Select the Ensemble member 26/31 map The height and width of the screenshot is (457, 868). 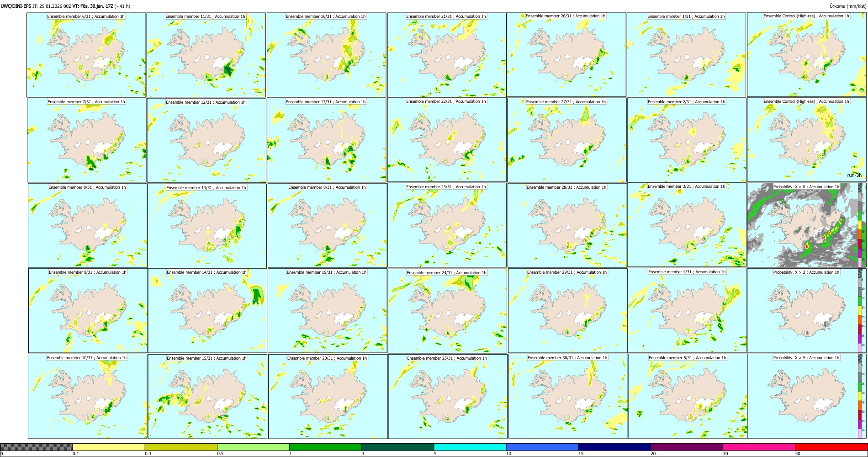[566, 54]
